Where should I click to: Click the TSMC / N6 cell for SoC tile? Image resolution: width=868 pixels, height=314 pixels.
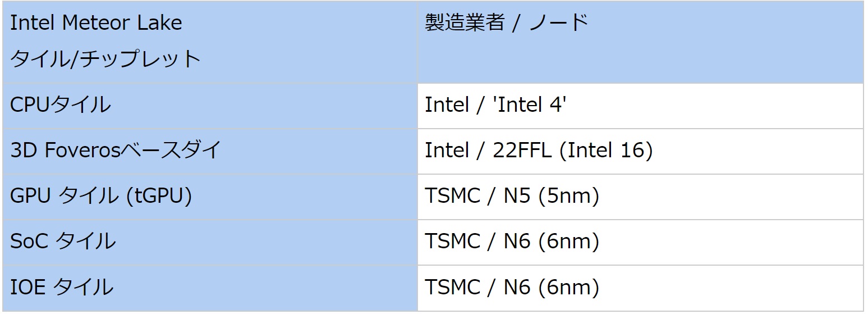point(512,242)
